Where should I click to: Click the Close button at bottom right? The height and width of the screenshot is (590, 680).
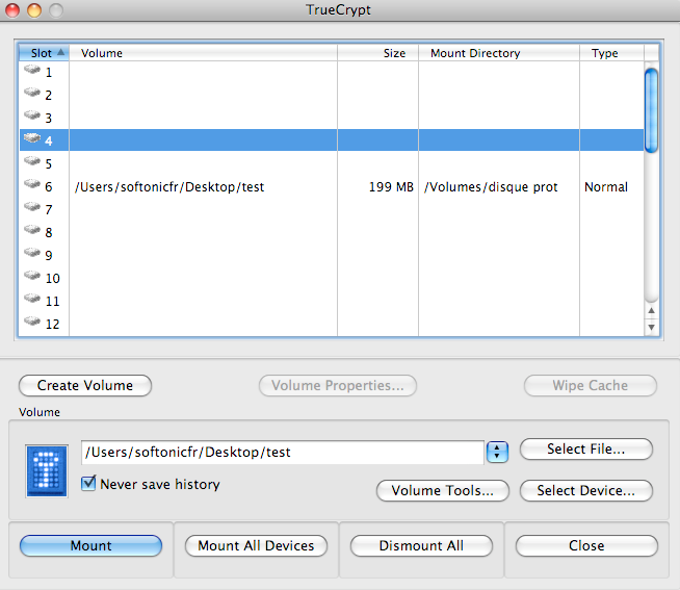click(587, 546)
